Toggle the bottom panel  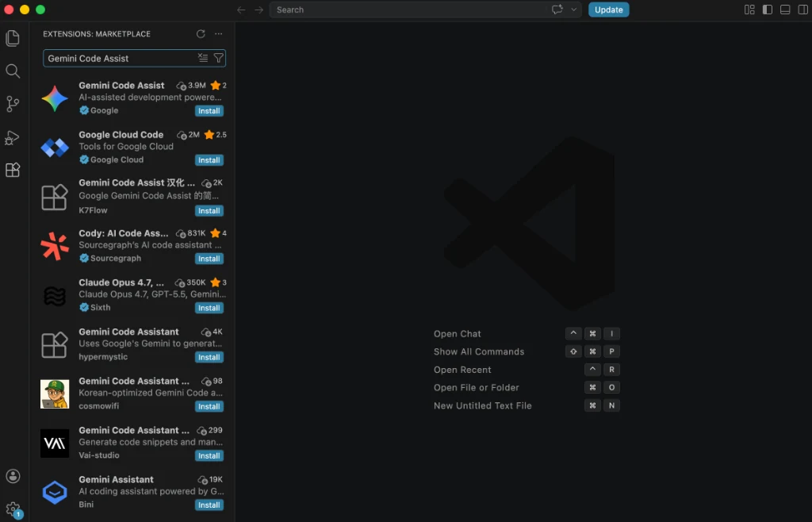(785, 10)
